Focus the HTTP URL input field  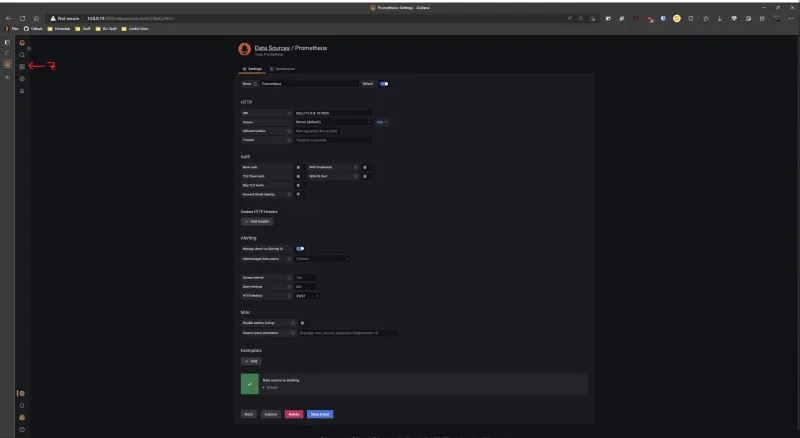[333, 113]
